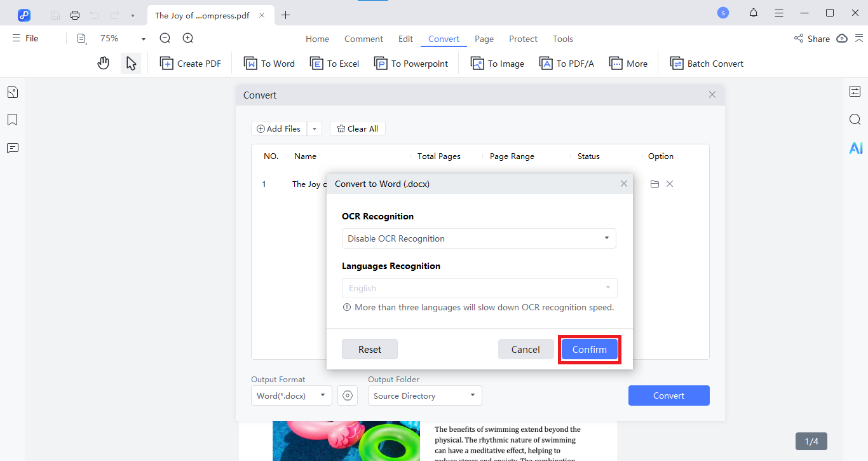
Task: Open the zoom level dropdown
Action: [142, 38]
